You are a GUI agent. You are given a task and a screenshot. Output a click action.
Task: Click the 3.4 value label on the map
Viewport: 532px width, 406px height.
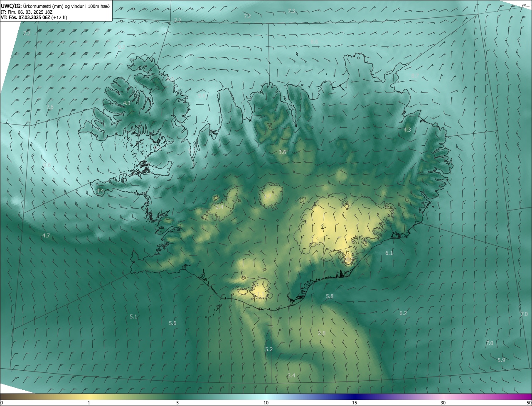pos(291,375)
